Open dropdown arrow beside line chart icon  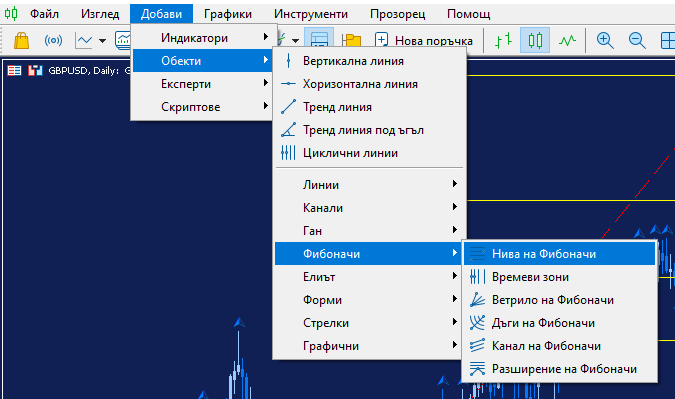pos(102,41)
